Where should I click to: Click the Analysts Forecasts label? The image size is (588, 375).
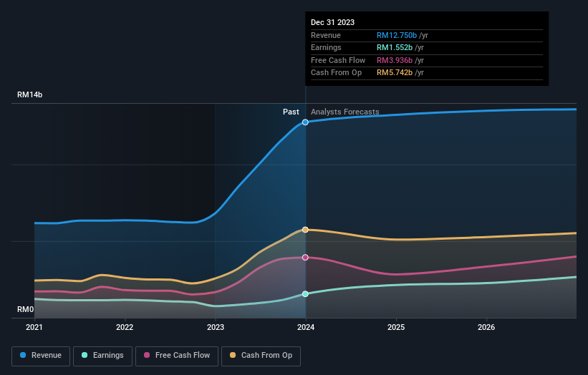[345, 112]
